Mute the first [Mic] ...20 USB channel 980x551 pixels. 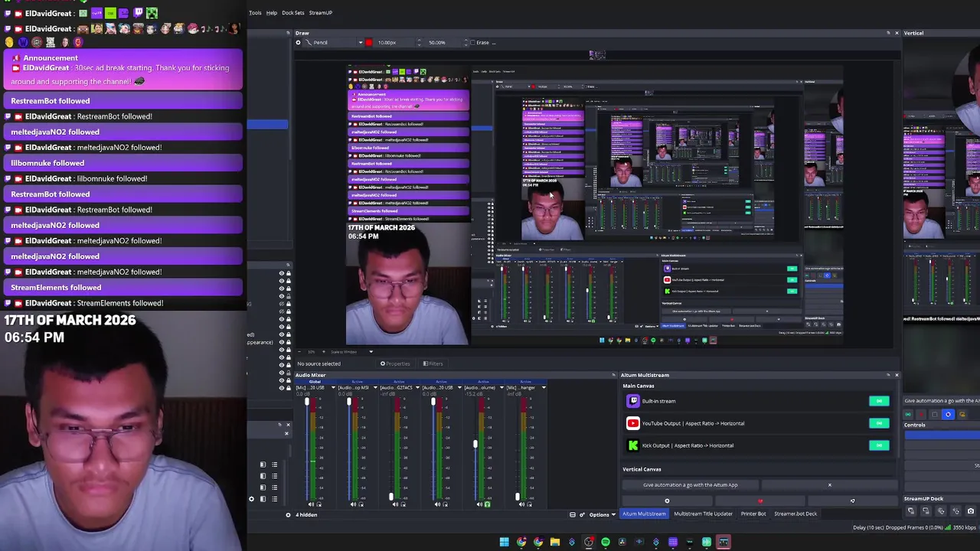tap(311, 504)
